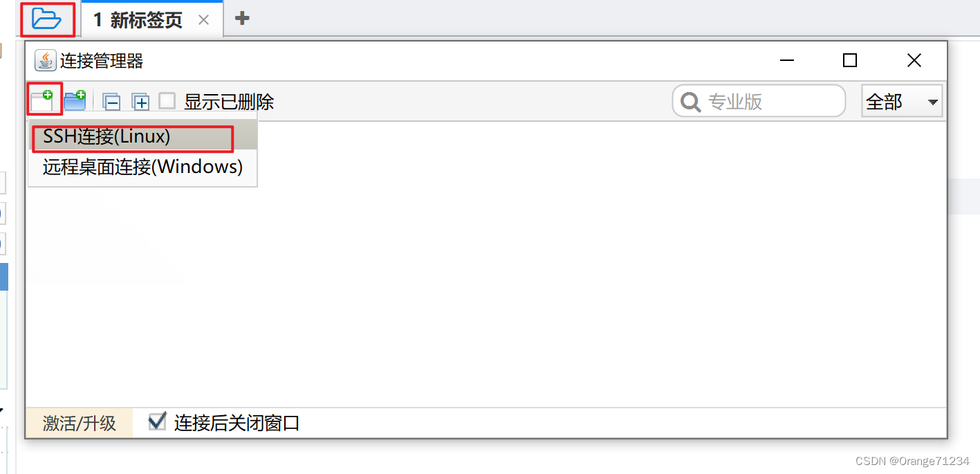Open the 全部 dropdown filter
Viewport: 980px width, 474px height.
(x=902, y=102)
